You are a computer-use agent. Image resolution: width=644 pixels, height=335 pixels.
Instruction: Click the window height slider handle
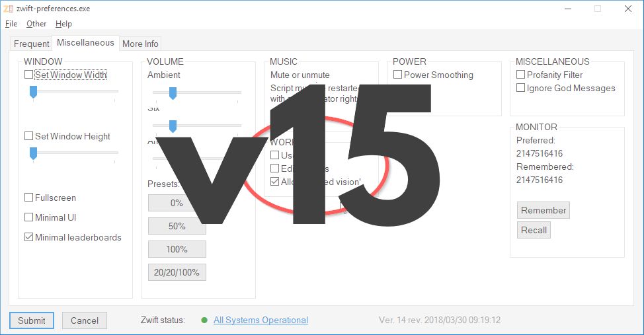click(33, 154)
